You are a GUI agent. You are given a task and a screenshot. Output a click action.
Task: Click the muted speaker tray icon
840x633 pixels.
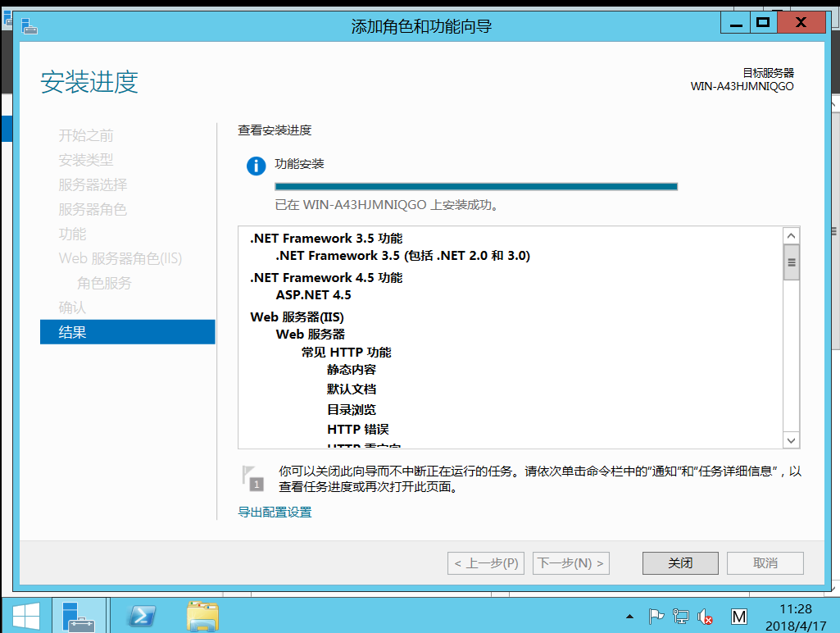(705, 617)
